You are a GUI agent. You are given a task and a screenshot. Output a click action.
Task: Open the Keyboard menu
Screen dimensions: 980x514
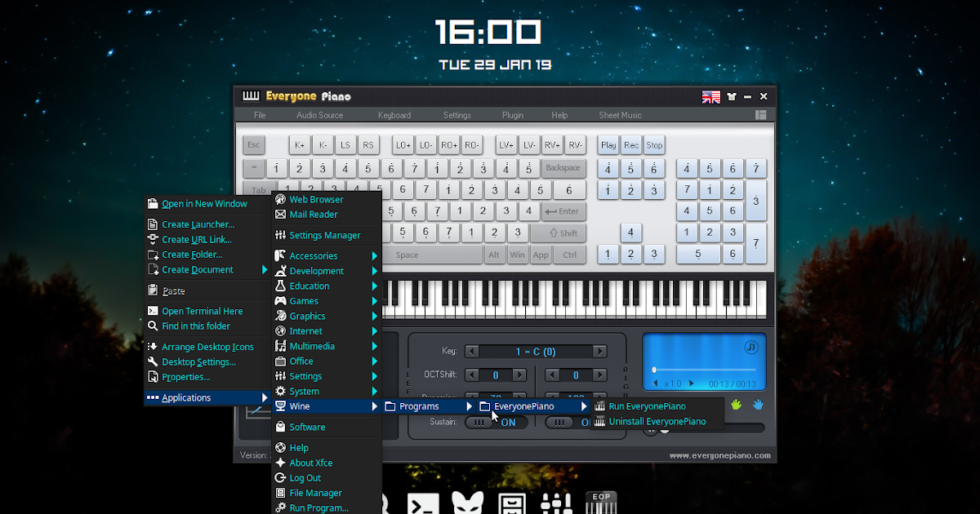pos(394,115)
